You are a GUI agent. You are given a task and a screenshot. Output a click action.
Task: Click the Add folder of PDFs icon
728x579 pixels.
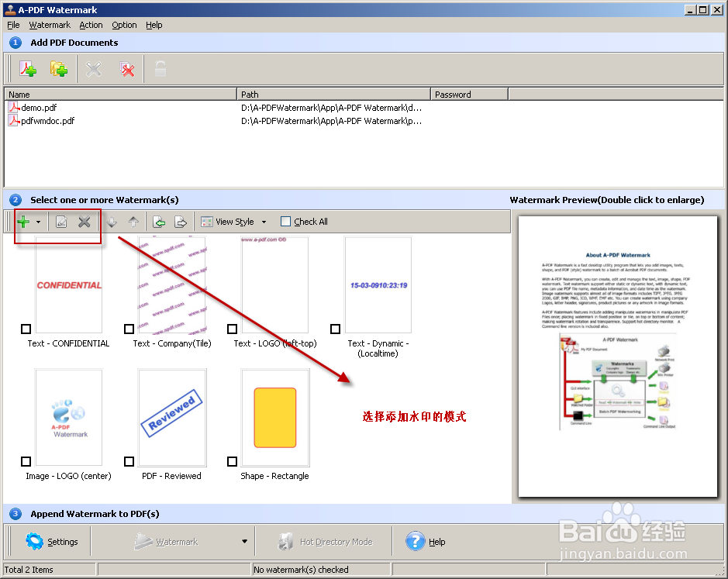[x=59, y=69]
